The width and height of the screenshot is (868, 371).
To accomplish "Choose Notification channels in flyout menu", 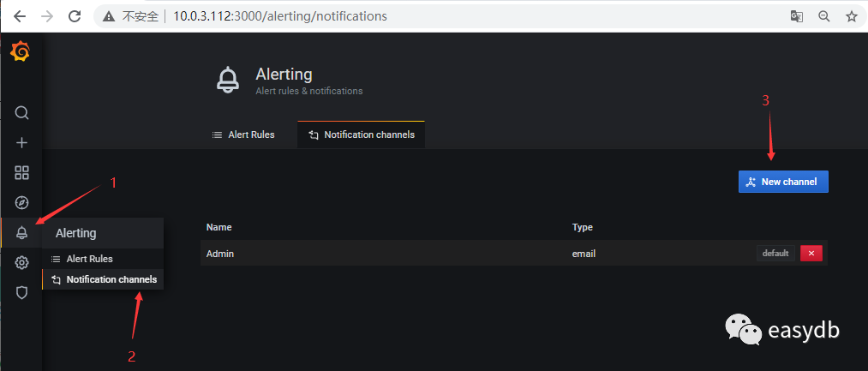I will (103, 279).
